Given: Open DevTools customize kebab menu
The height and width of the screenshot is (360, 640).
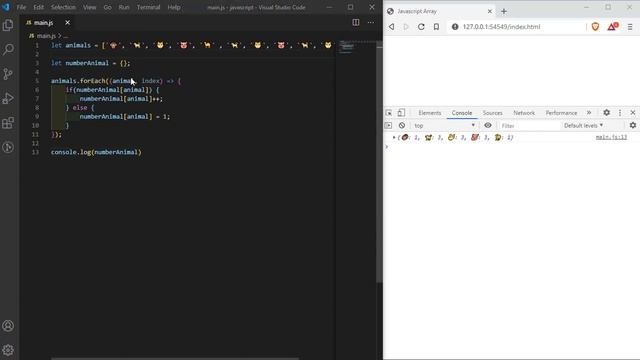Looking at the screenshot, I should click(x=620, y=113).
